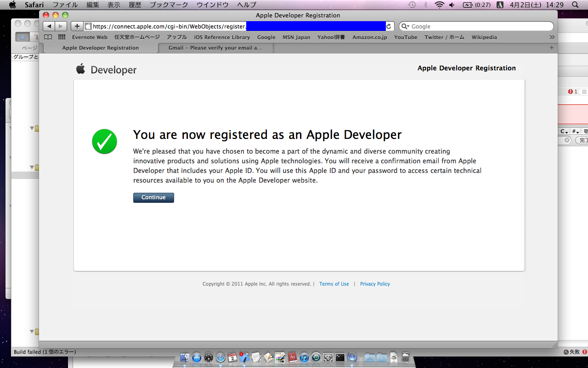The image size is (588, 368).
Task: Open the Google bookmark
Action: [x=266, y=37]
